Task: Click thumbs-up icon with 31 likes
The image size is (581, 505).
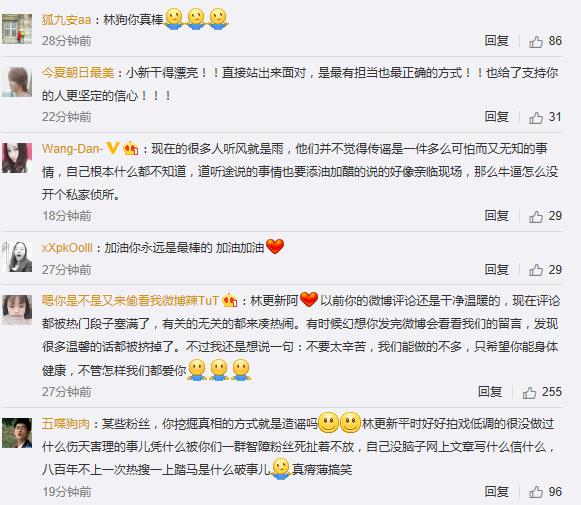Action: 536,117
